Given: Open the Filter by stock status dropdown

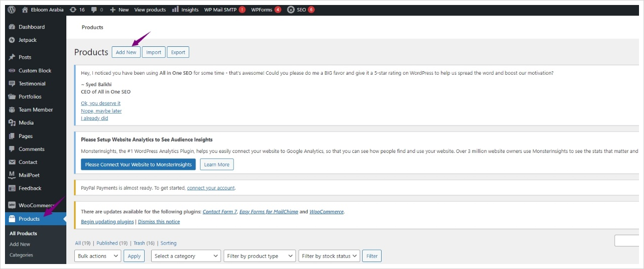Looking at the screenshot, I should [x=329, y=256].
